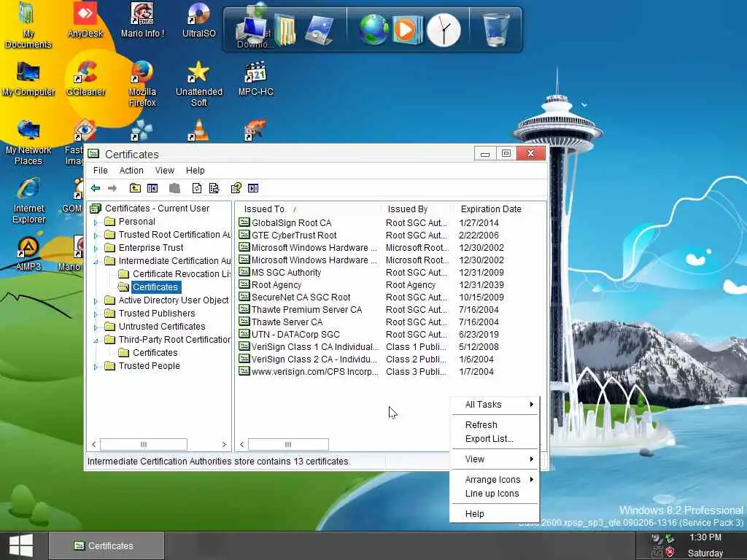747x560 pixels.
Task: Choose Refresh from the context menu
Action: [x=495, y=425]
